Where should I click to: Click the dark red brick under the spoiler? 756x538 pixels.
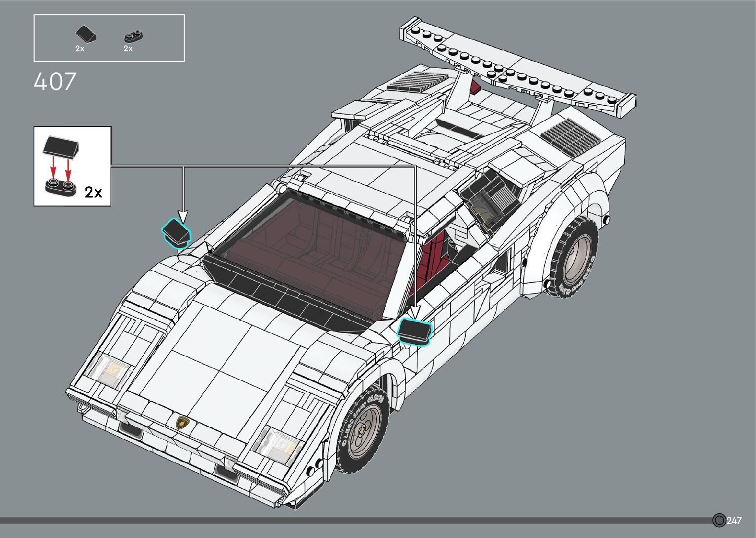pyautogui.click(x=475, y=87)
